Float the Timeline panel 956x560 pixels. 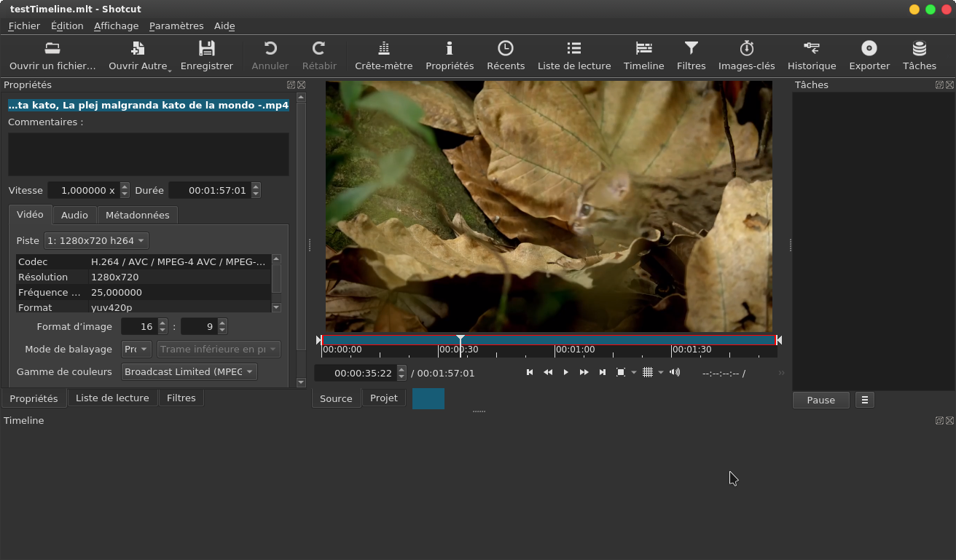point(940,421)
